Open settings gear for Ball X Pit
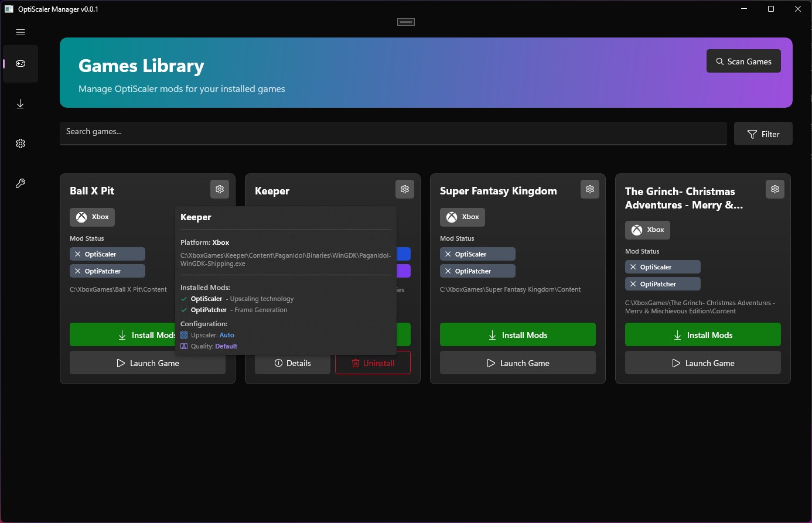 [220, 189]
